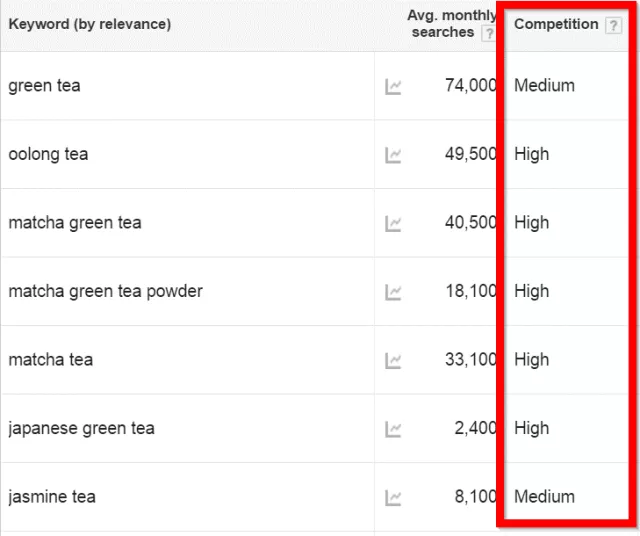Open trend chart for matcha green tea
The height and width of the screenshot is (536, 640).
pos(393,224)
